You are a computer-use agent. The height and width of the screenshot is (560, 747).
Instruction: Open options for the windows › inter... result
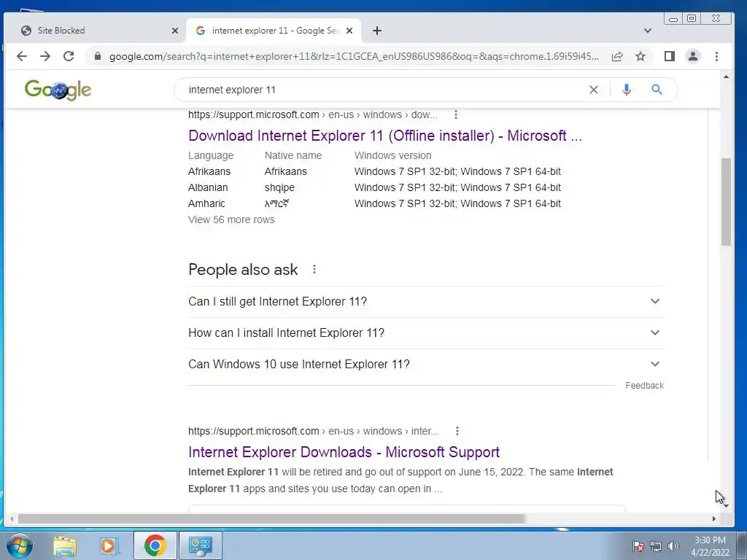tap(457, 431)
